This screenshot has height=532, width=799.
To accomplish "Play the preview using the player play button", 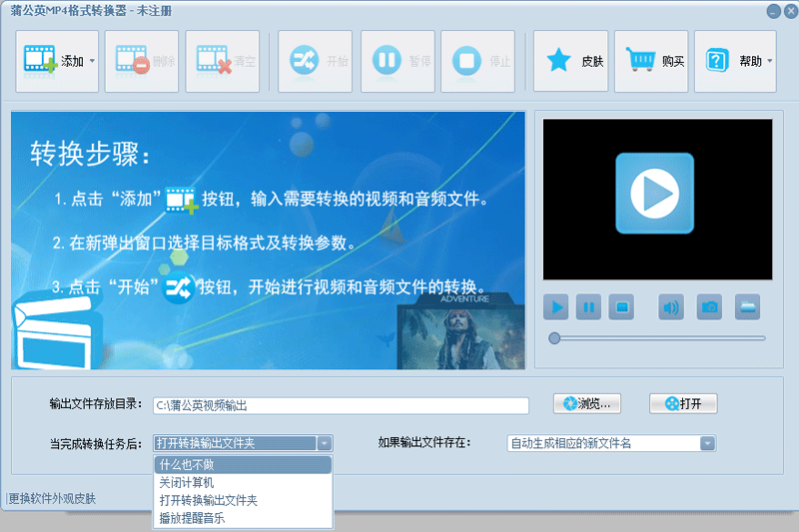I will [556, 307].
